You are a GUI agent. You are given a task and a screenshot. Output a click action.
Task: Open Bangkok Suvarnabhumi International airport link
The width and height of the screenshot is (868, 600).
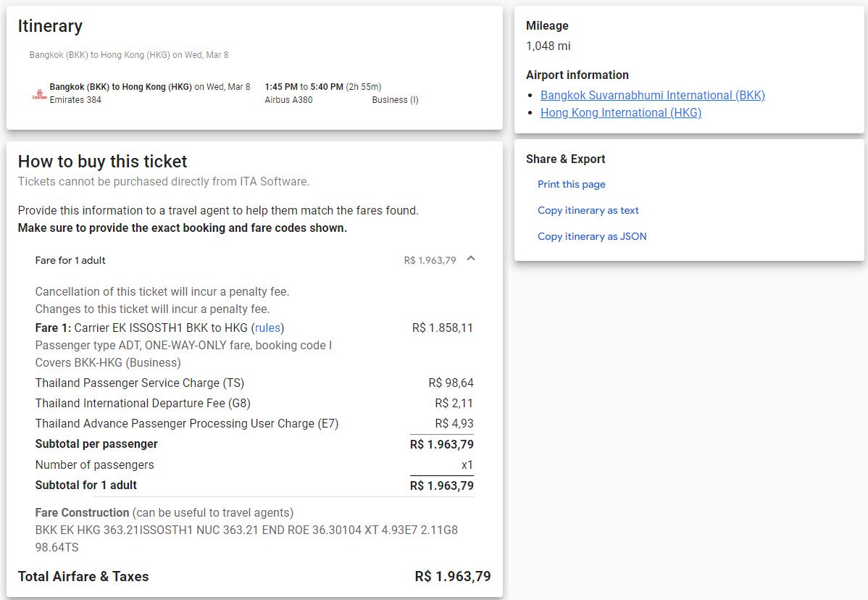click(x=652, y=95)
